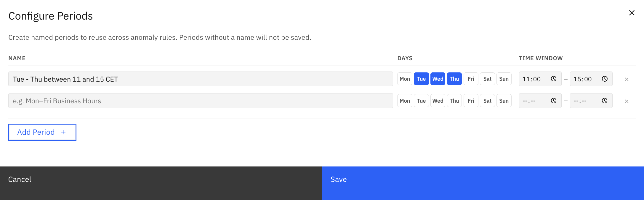Click the plus icon in Add Period
Screen dimensions: 644x200
pyautogui.click(x=63, y=132)
